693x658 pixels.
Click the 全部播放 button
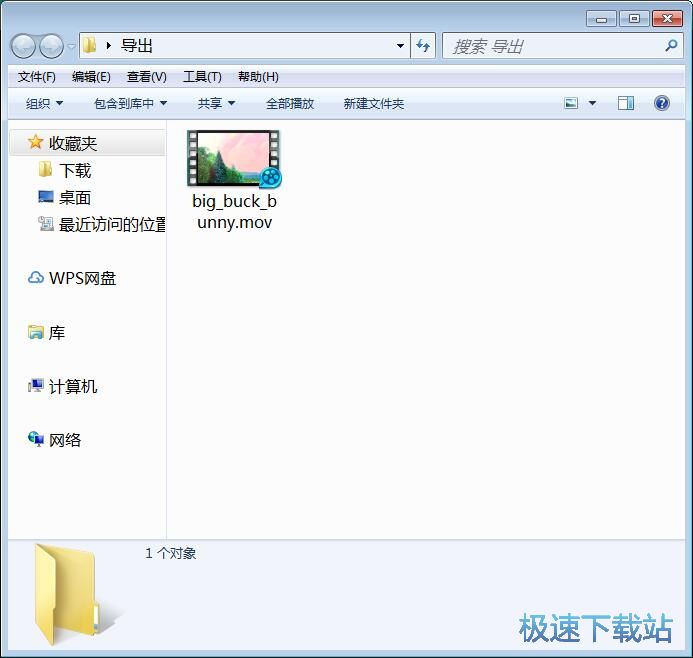coord(289,103)
